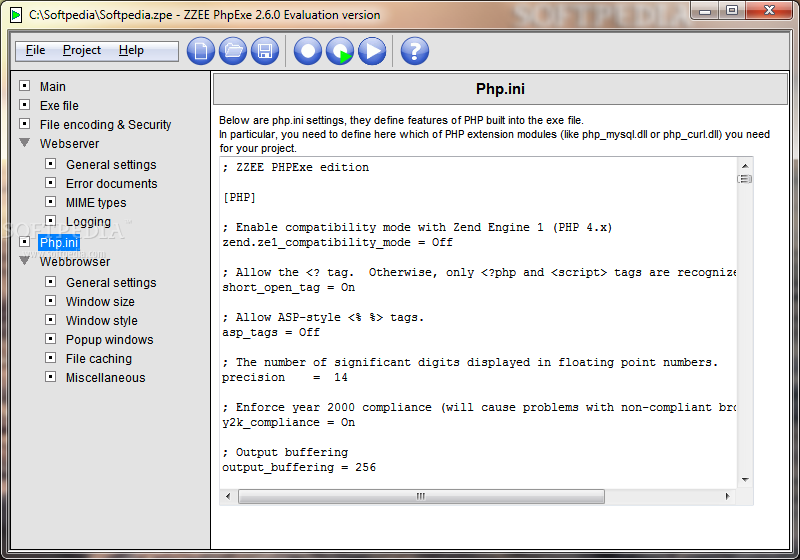Click the Php.ini panel header

click(500, 89)
